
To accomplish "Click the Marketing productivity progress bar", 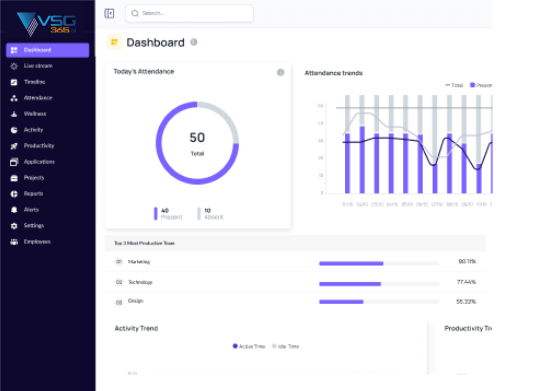I will point(379,263).
